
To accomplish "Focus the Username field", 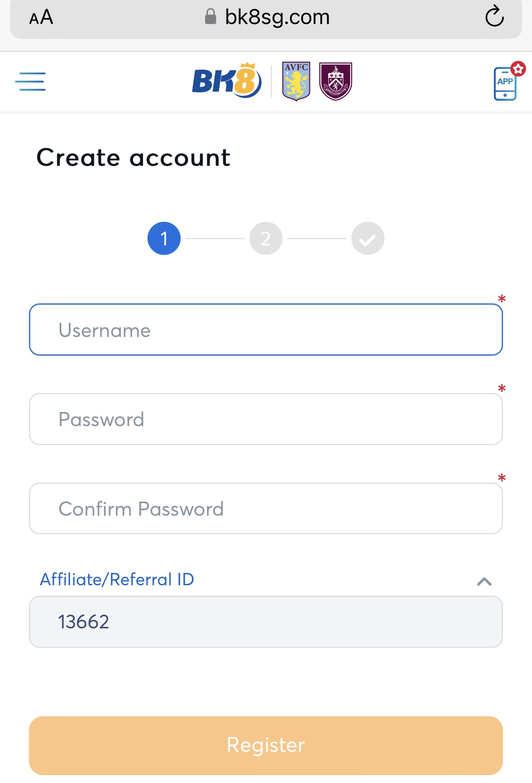I will point(266,330).
